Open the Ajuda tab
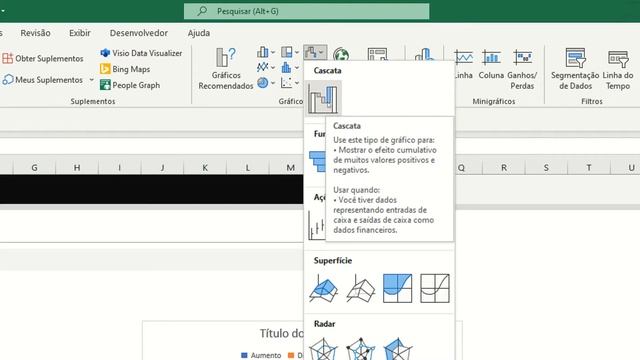The height and width of the screenshot is (360, 640). pos(199,33)
